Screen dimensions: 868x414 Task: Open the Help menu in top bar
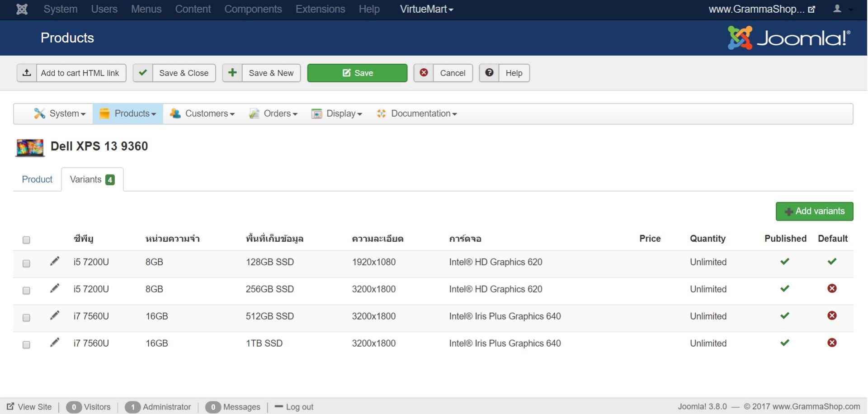click(x=369, y=9)
